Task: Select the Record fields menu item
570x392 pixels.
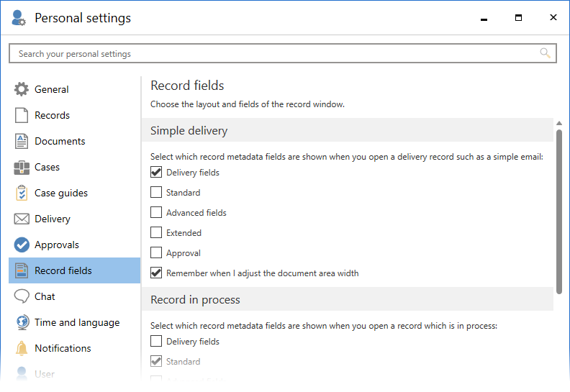Action: pyautogui.click(x=63, y=270)
